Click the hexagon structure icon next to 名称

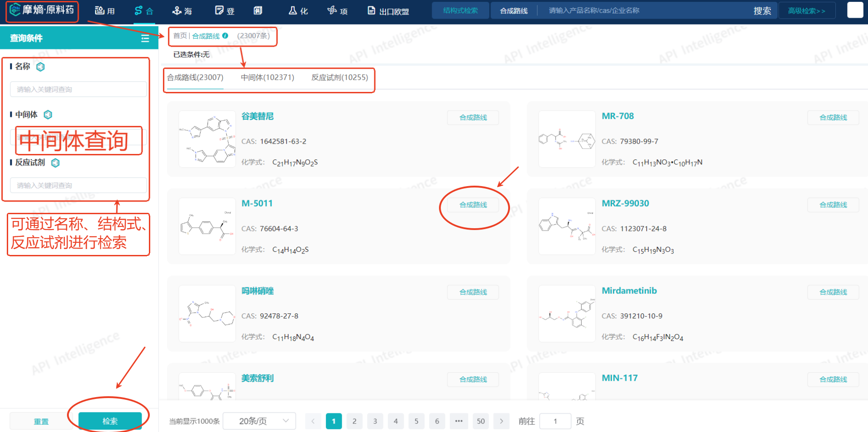click(x=40, y=67)
